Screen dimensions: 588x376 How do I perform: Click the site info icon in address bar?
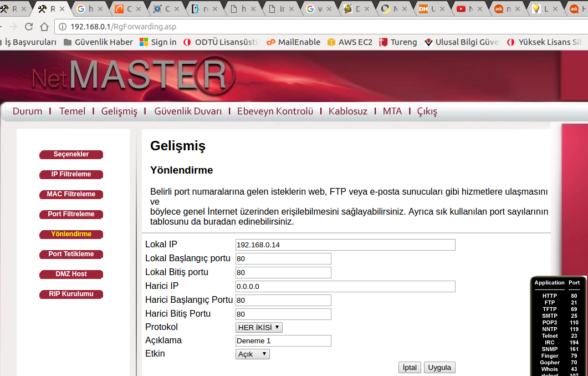[63, 27]
